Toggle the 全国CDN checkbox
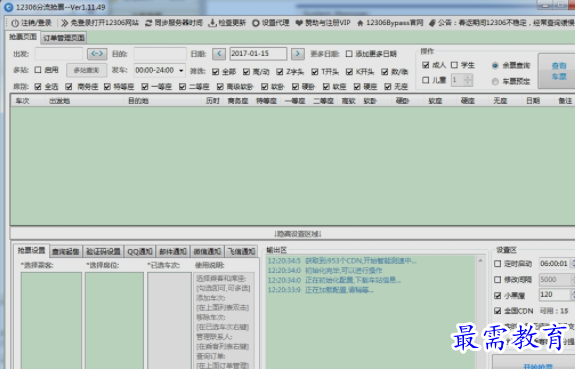This screenshot has height=369, width=575. pyautogui.click(x=498, y=311)
